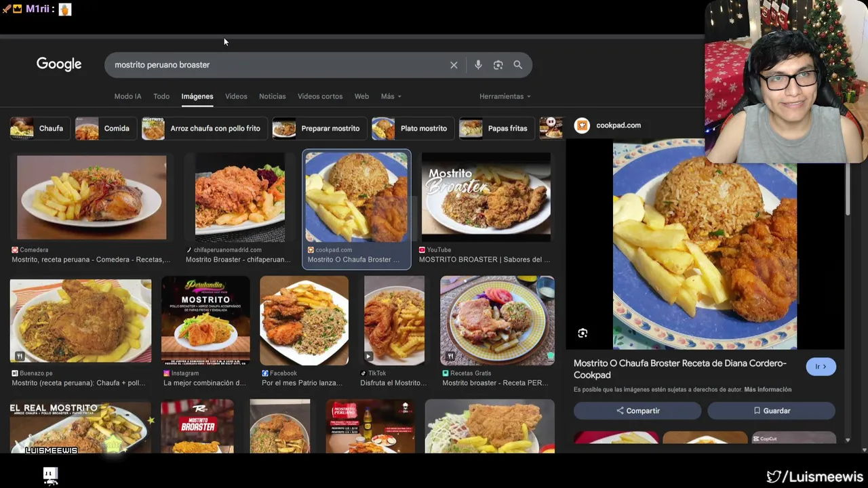
Task: Expand the Más dropdown
Action: [391, 96]
